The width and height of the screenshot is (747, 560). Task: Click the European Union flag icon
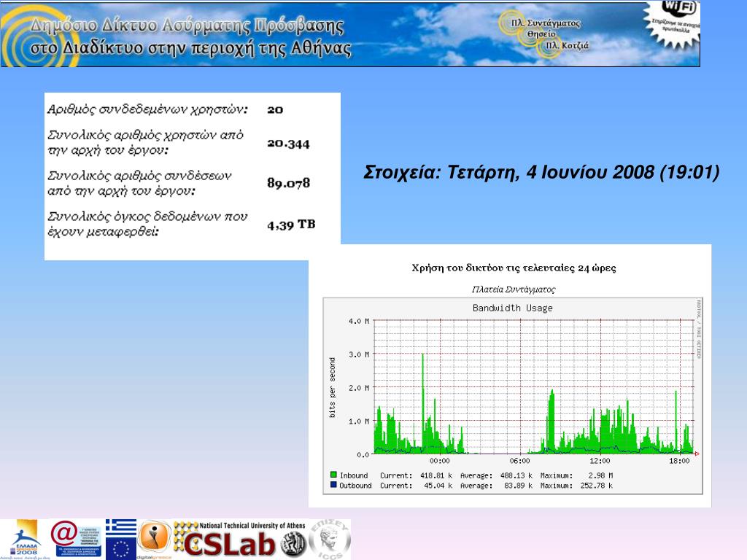coord(121,548)
